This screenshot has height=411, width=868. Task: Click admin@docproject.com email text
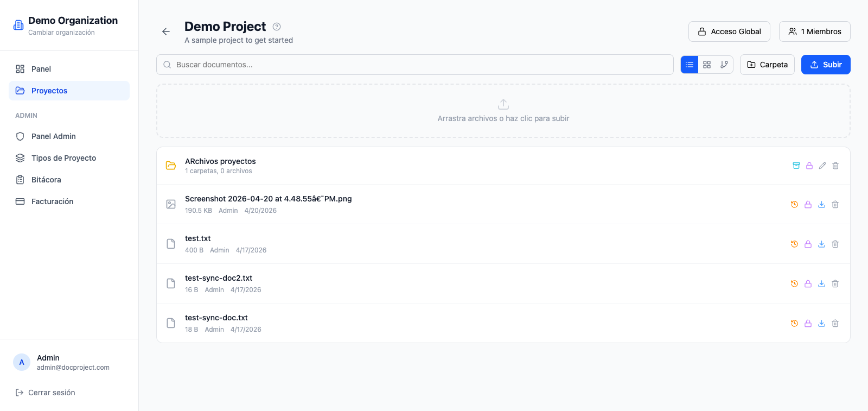click(73, 368)
